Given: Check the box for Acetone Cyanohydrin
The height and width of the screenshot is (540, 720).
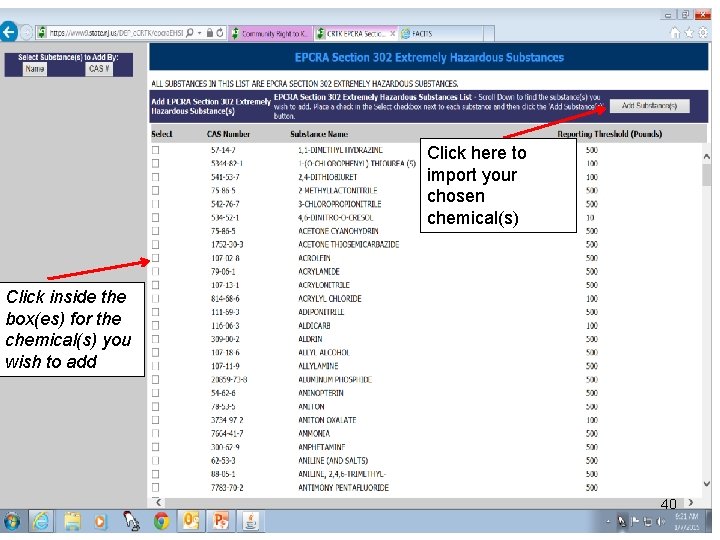Looking at the screenshot, I should pyautogui.click(x=156, y=231).
